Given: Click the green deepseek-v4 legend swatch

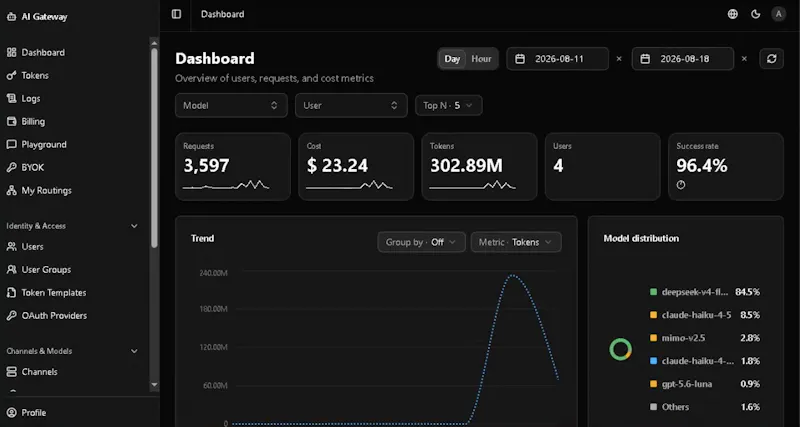Looking at the screenshot, I should [x=653, y=292].
